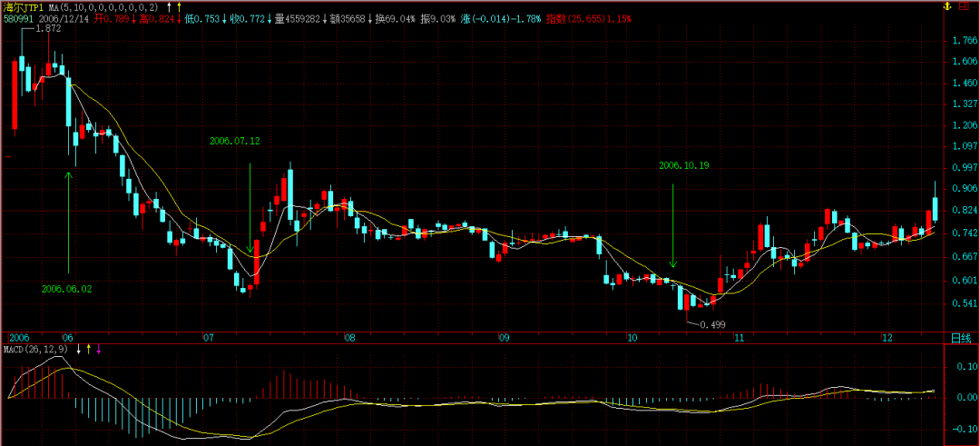Click the index value 指数(25.655)1.15%
The height and width of the screenshot is (446, 980).
point(589,19)
